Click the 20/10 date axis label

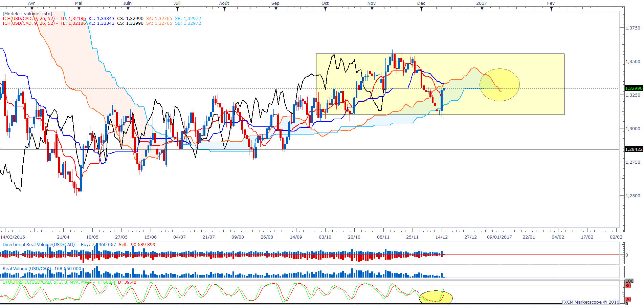pos(354,237)
